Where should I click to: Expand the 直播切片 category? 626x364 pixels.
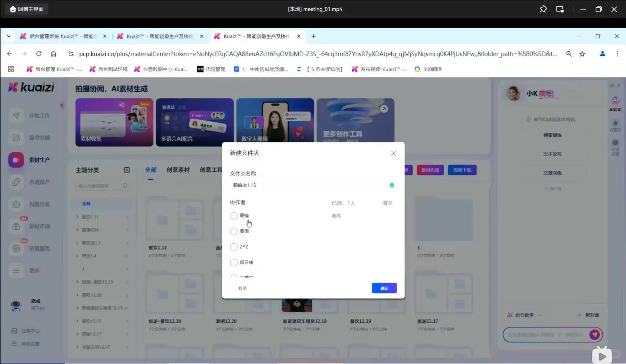(x=77, y=230)
